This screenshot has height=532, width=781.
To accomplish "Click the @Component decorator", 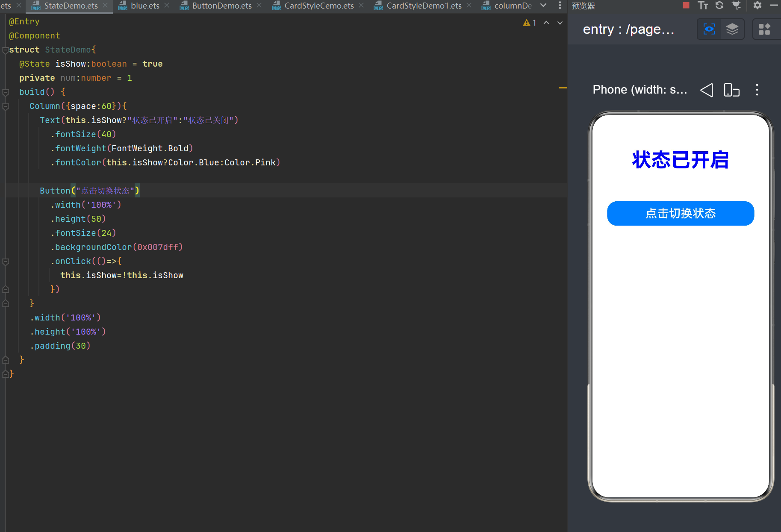I will click(35, 35).
